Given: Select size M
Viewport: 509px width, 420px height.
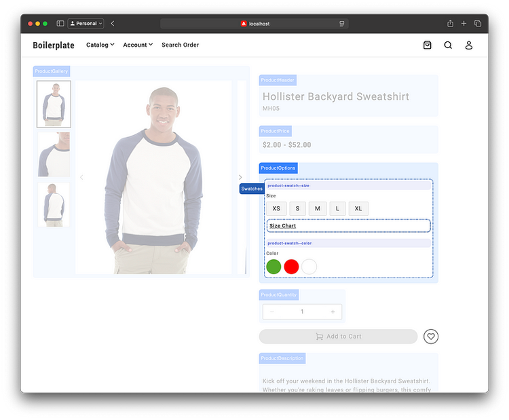Looking at the screenshot, I should coord(318,208).
